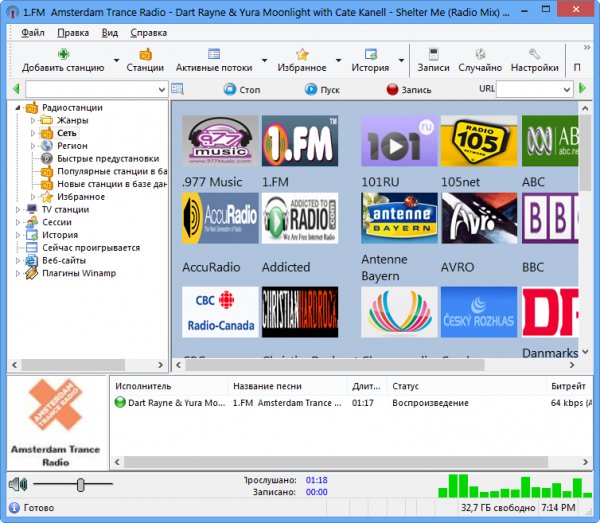
Task: Expand the Жанры tree node
Action: click(x=33, y=121)
